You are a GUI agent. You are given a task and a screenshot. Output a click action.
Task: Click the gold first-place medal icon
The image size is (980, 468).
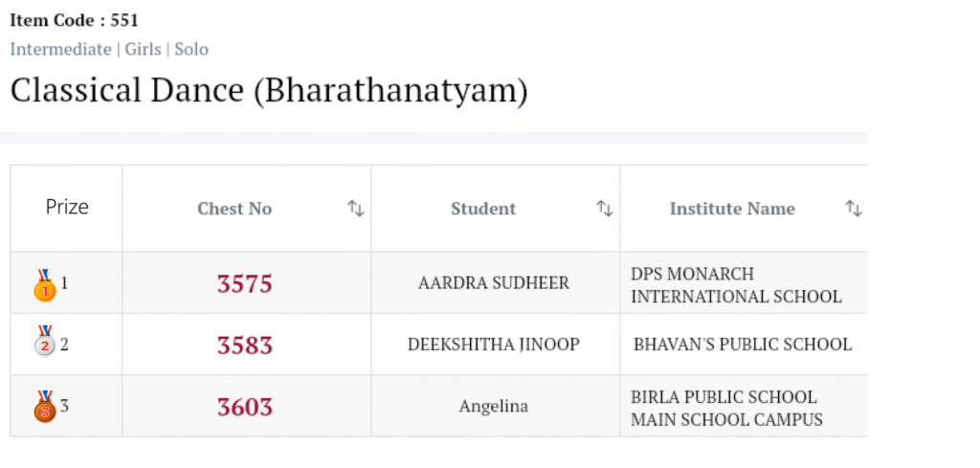tap(44, 285)
